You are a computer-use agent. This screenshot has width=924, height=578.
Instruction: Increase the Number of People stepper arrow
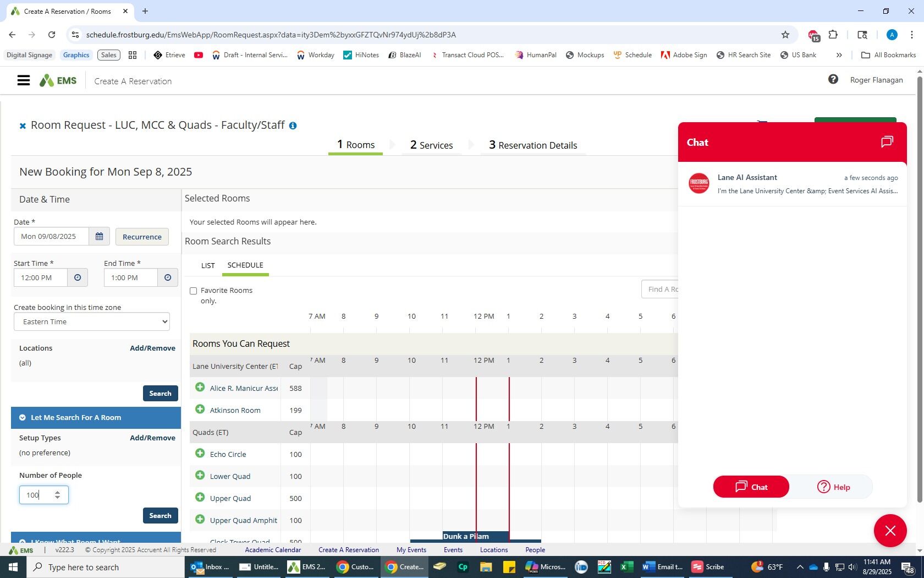click(x=57, y=492)
